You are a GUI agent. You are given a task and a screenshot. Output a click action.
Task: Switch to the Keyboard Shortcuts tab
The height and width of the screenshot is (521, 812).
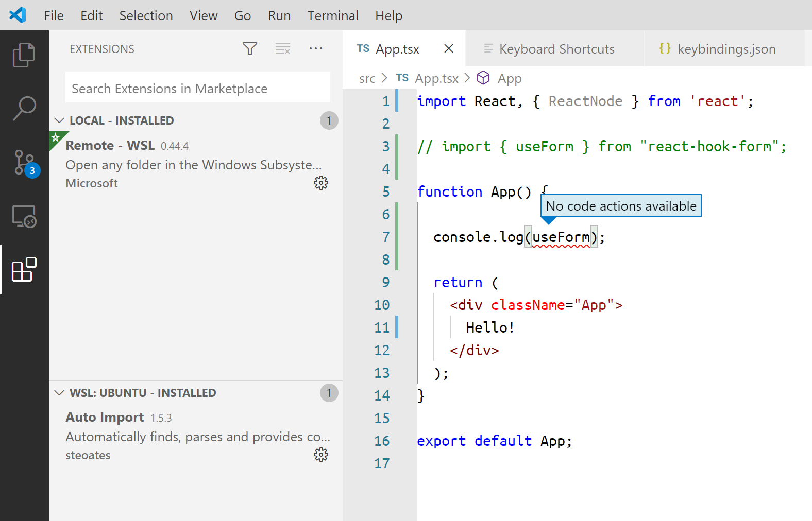[x=556, y=49]
